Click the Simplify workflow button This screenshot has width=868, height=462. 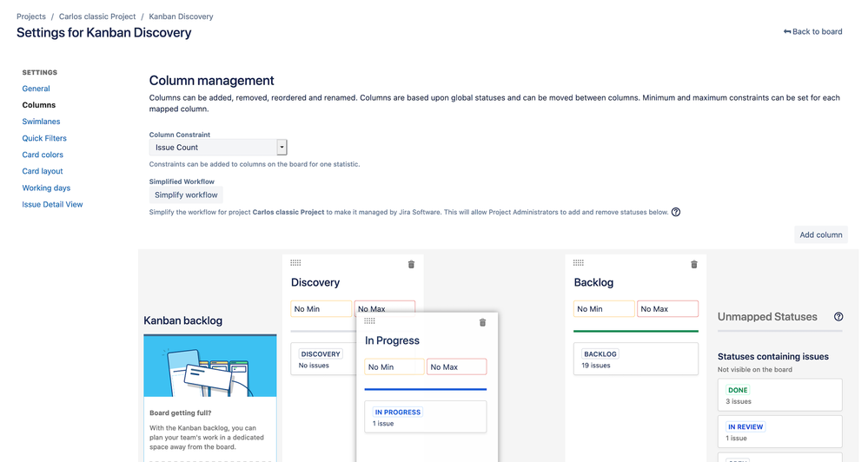coord(186,195)
